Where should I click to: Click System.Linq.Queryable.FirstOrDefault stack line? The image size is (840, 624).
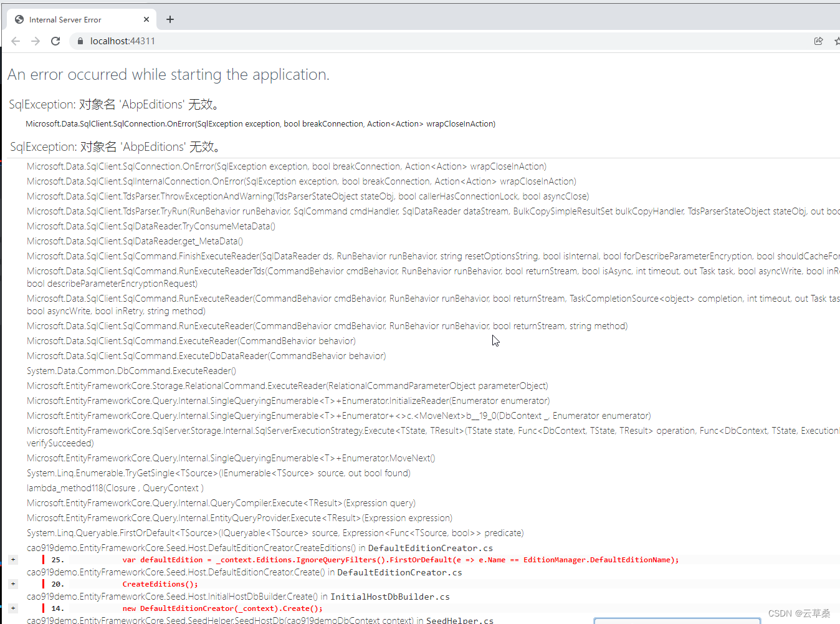click(x=275, y=533)
